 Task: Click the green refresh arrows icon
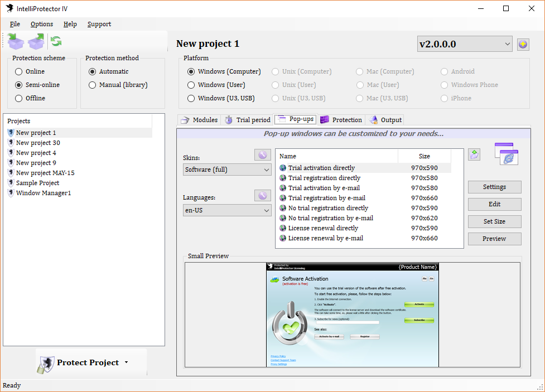click(x=56, y=41)
